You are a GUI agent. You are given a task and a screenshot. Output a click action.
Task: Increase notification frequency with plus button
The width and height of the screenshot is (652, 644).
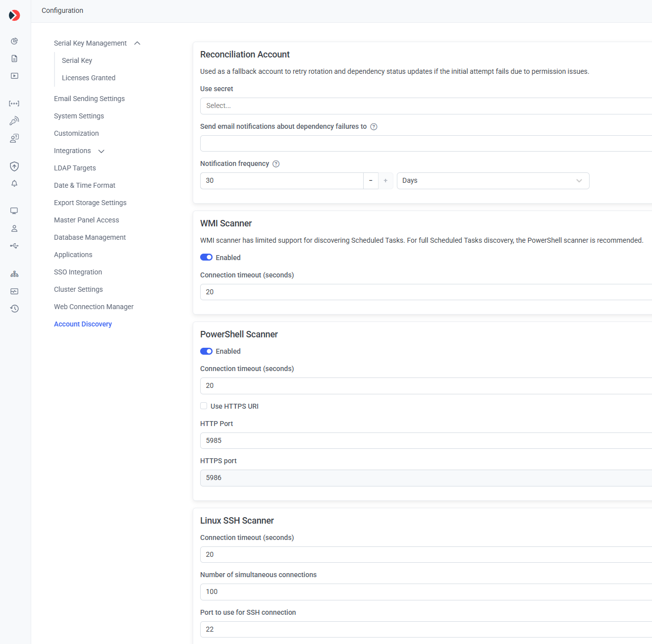[385, 181]
